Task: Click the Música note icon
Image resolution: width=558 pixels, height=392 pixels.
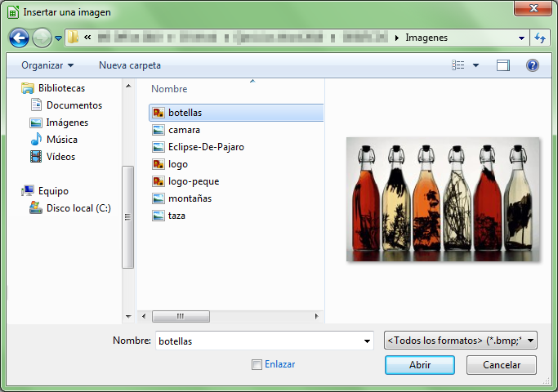Action: point(36,139)
